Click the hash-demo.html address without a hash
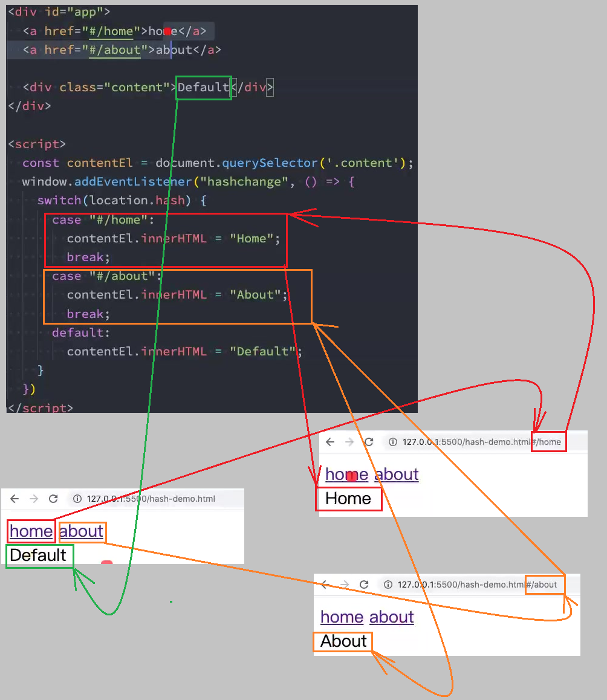The width and height of the screenshot is (607, 700). [151, 499]
